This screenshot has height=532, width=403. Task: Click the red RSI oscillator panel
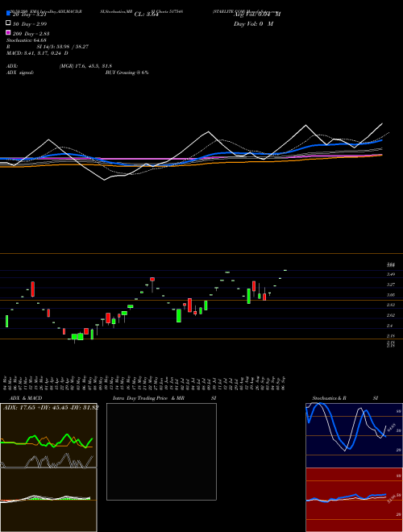pos(354,500)
